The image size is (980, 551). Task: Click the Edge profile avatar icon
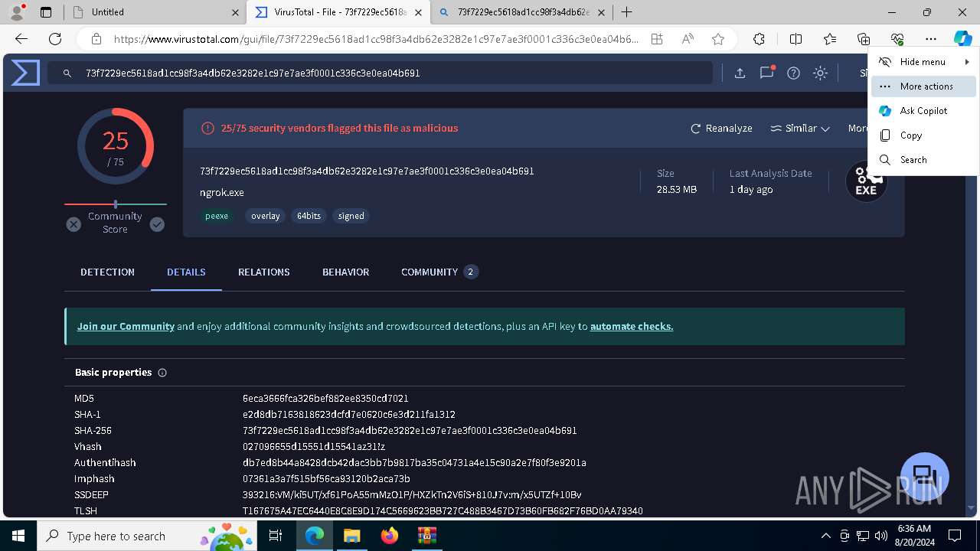pos(16,11)
